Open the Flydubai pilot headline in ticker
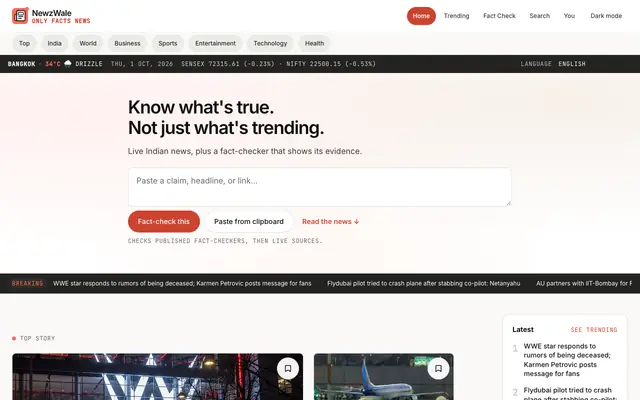The width and height of the screenshot is (640, 400). point(424,283)
